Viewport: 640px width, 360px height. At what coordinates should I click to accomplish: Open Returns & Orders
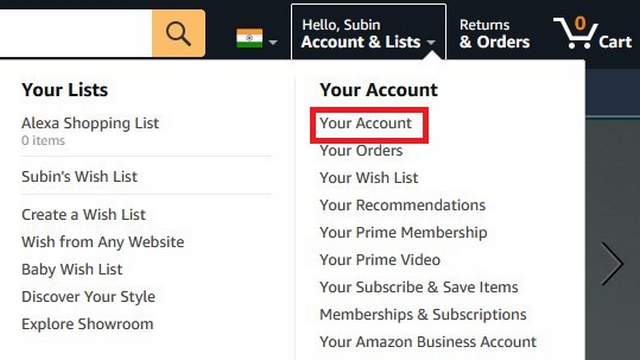(x=494, y=33)
